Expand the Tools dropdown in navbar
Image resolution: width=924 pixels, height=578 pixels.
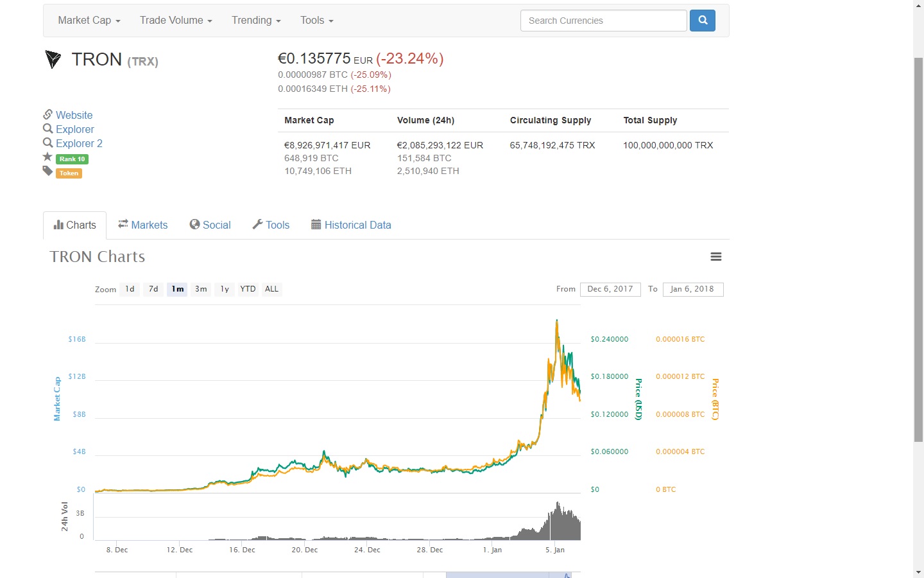pyautogui.click(x=317, y=21)
